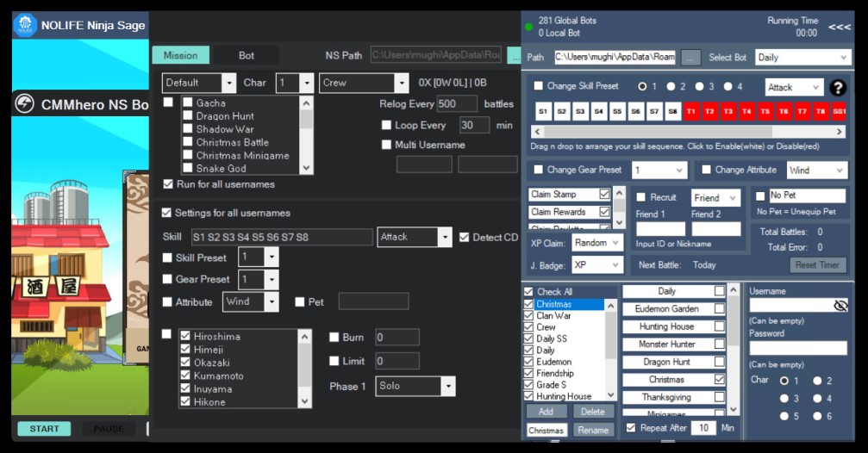Click the Rename button

593,430
